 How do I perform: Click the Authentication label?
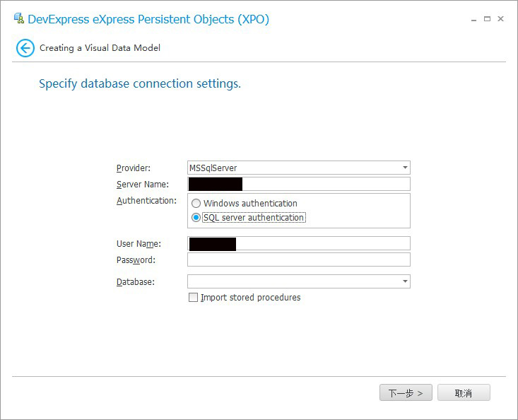click(146, 201)
